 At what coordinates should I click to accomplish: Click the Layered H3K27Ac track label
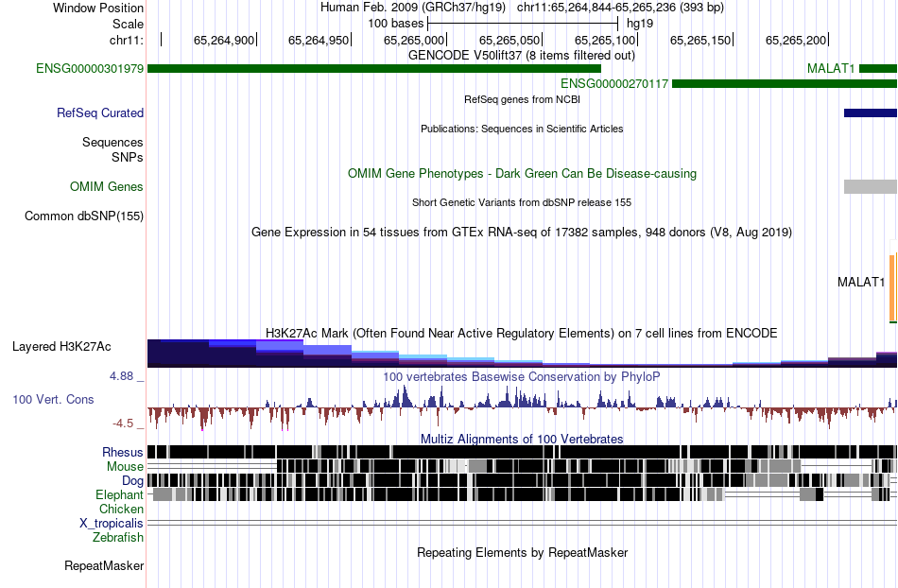point(61,346)
